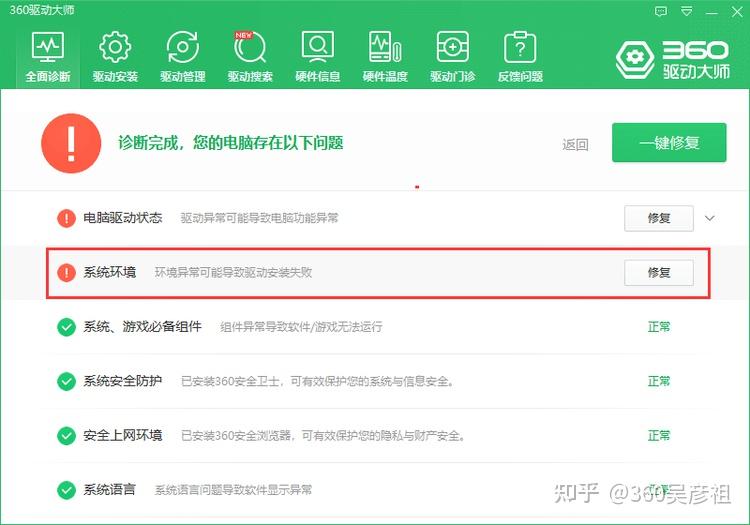Image resolution: width=750 pixels, height=525 pixels.
Task: Click green check icon beside 系统、游戏必备组件
Action: pos(66,327)
